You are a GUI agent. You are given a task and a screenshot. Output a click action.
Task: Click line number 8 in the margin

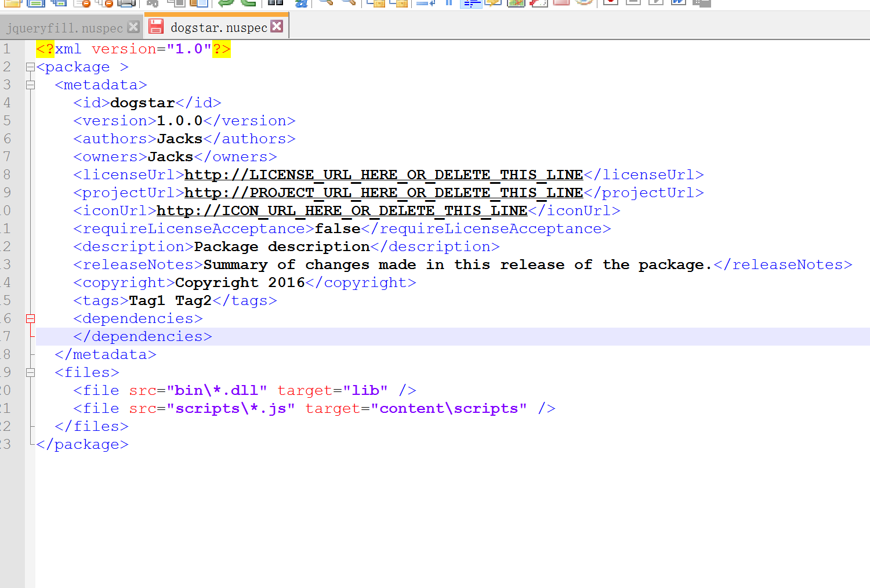[x=7, y=175]
